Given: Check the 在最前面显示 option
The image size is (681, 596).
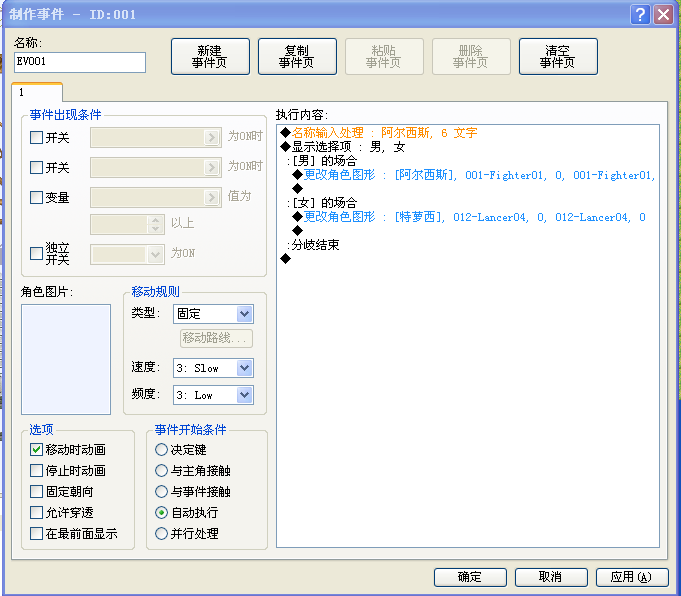Looking at the screenshot, I should [x=36, y=533].
